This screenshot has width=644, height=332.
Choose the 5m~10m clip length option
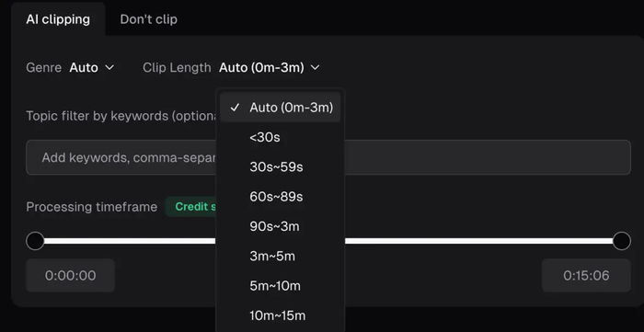pos(281,286)
